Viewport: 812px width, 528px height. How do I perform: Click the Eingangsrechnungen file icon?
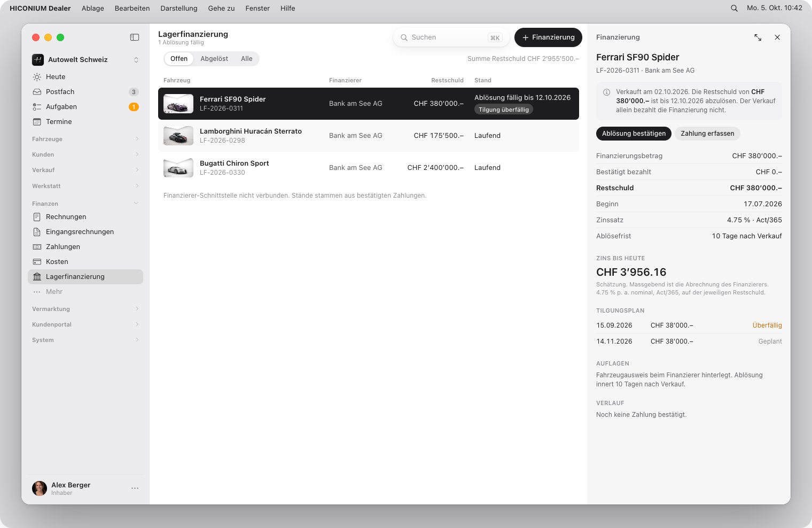coord(37,232)
